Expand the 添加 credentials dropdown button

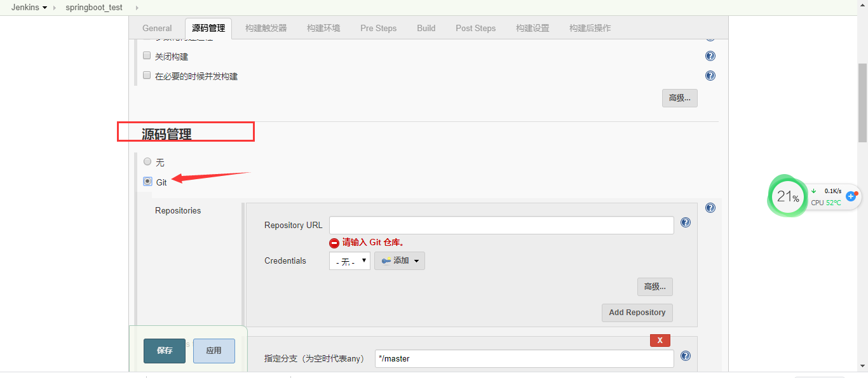tap(400, 260)
